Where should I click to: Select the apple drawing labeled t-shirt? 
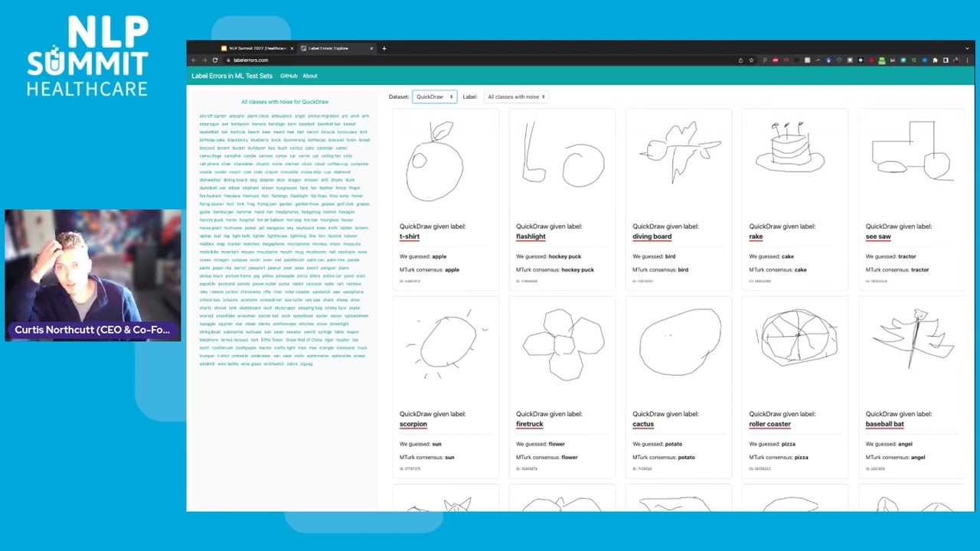[x=436, y=162]
